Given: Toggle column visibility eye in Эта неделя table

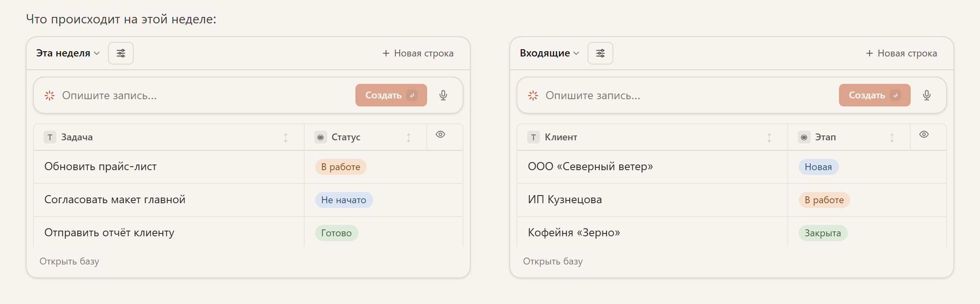Looking at the screenshot, I should click(440, 134).
